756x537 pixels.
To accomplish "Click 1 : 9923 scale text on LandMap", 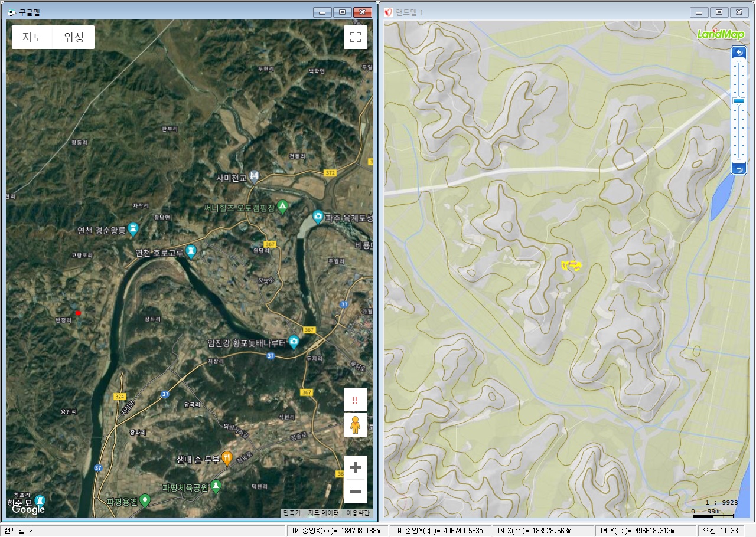I will (x=722, y=503).
